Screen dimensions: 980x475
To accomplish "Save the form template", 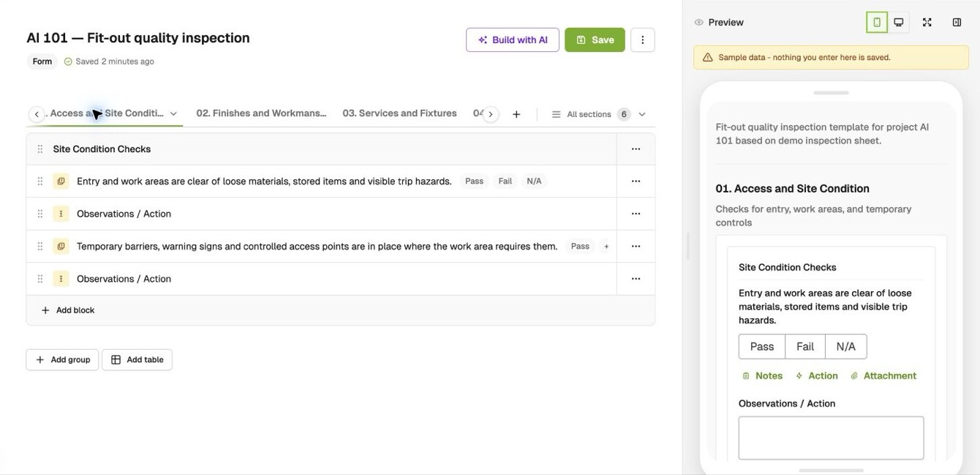I will point(595,40).
